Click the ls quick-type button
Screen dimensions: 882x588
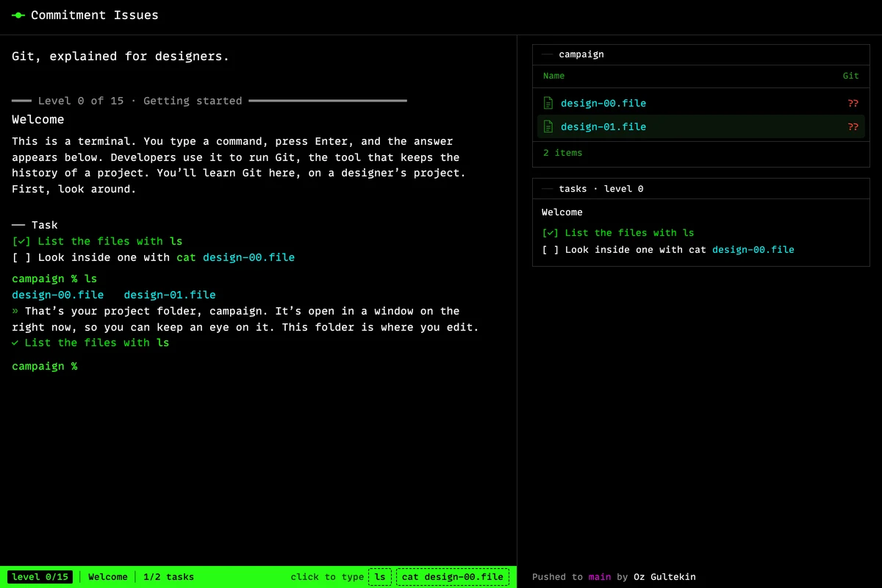(380, 577)
